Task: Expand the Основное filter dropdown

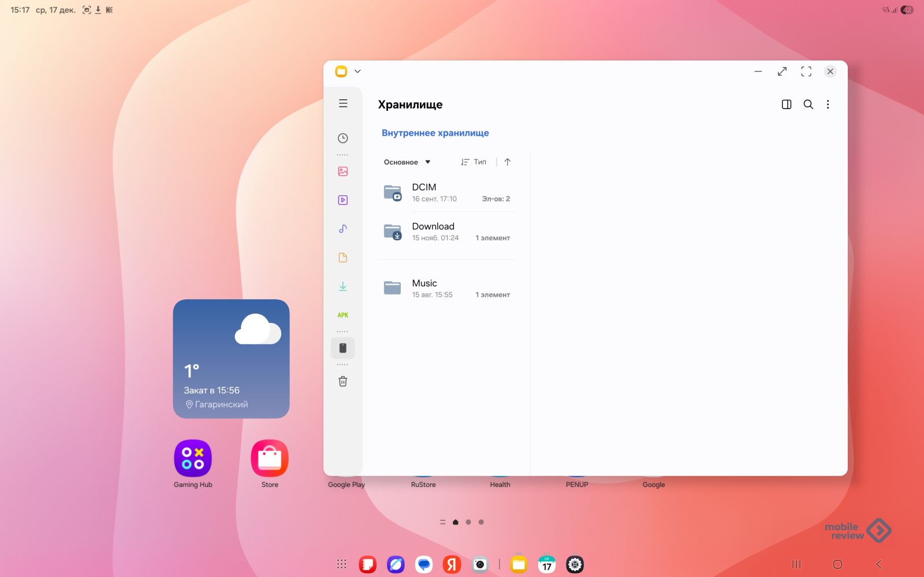Action: click(x=407, y=162)
